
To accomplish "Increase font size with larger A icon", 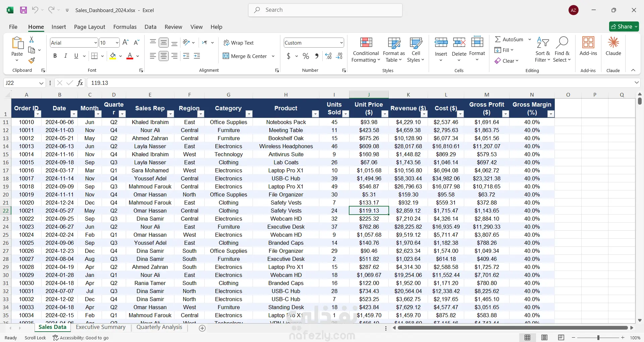I will [x=125, y=42].
